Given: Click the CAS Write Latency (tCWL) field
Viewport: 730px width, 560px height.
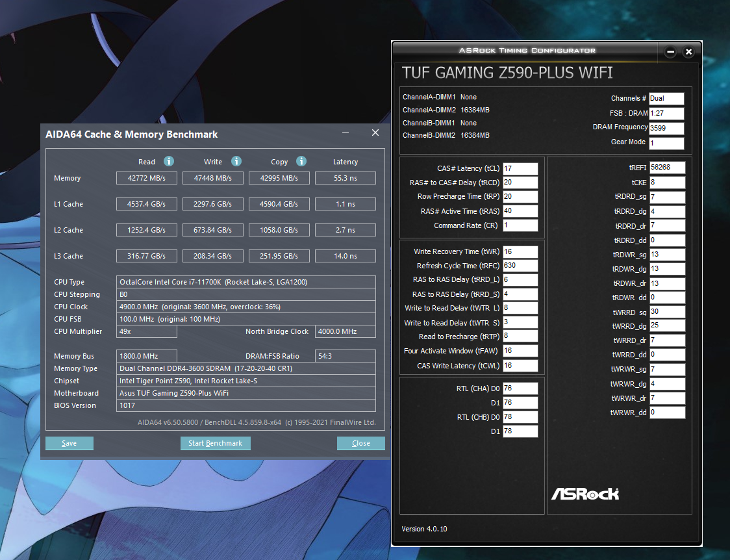Looking at the screenshot, I should (x=520, y=365).
